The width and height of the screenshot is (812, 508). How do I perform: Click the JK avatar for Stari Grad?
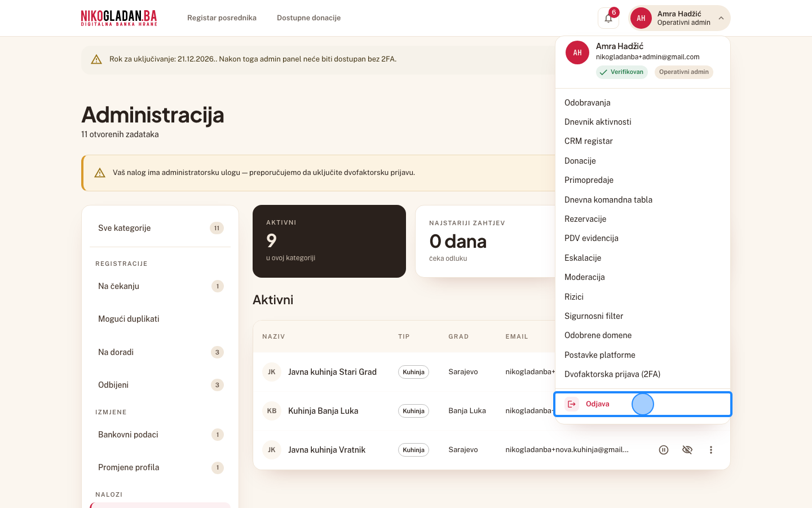(272, 372)
